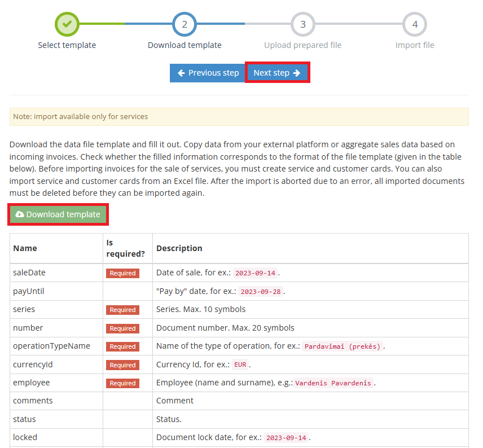
Task: Jump to the step 4 circle
Action: (x=415, y=24)
